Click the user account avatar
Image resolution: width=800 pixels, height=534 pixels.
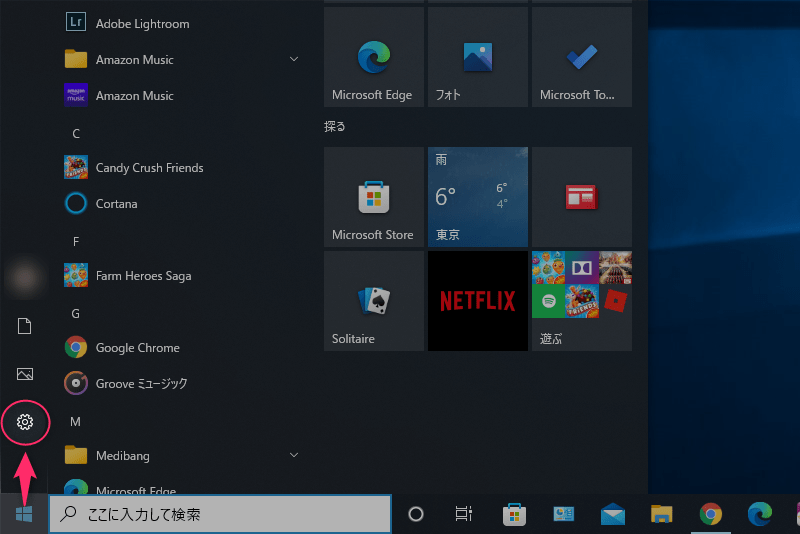tap(24, 277)
